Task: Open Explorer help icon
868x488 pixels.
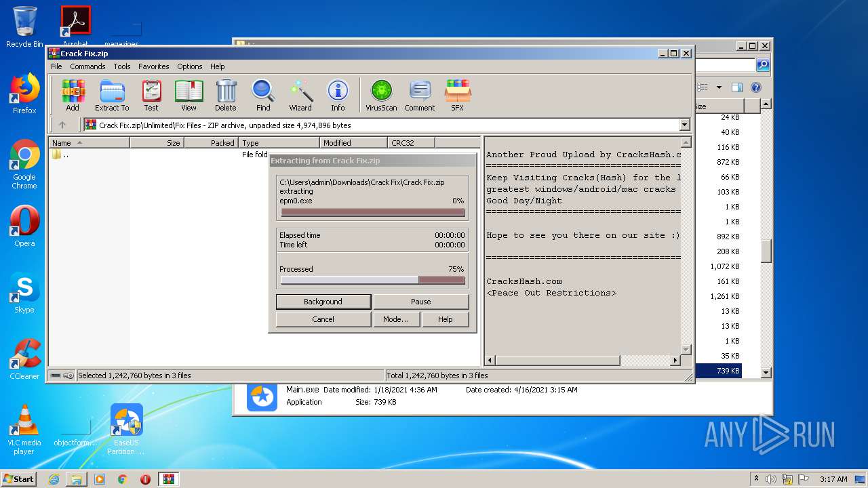Action: [x=756, y=87]
